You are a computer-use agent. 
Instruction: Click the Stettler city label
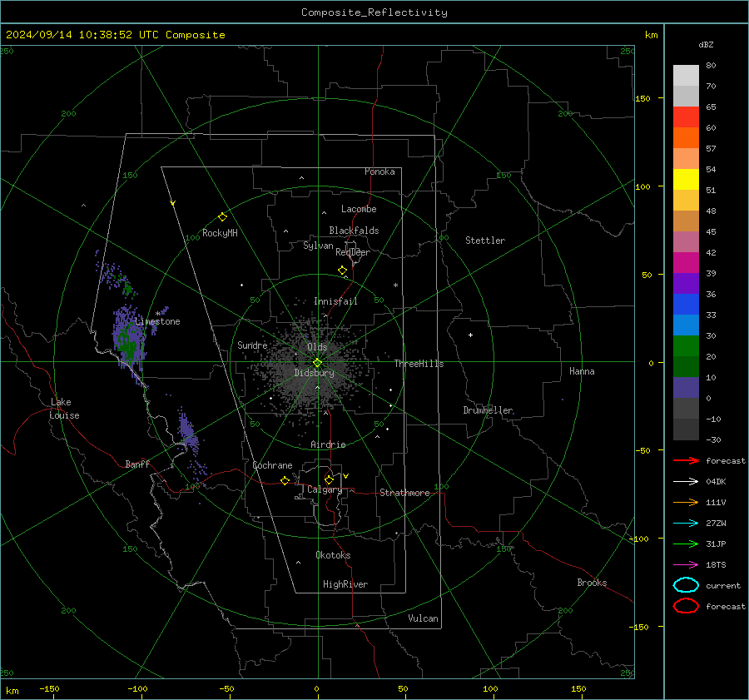tap(485, 241)
